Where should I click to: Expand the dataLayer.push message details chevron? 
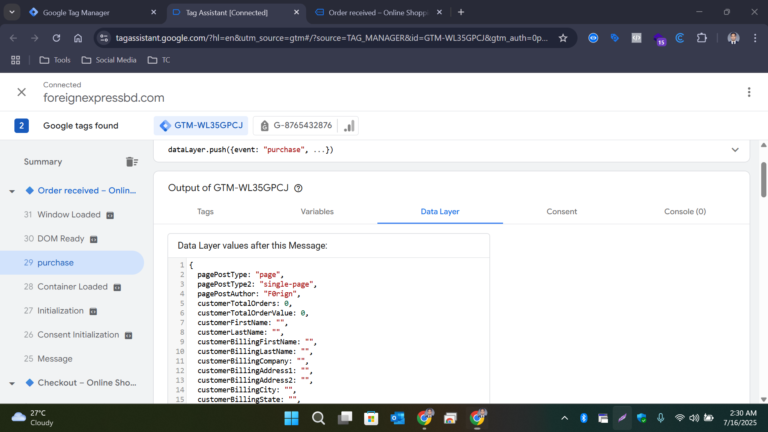point(735,149)
